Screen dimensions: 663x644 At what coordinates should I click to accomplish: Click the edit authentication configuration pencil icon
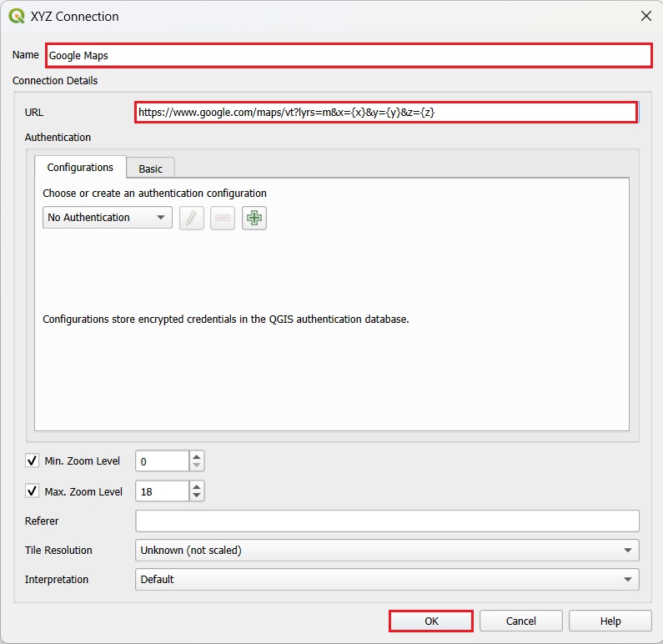click(192, 218)
